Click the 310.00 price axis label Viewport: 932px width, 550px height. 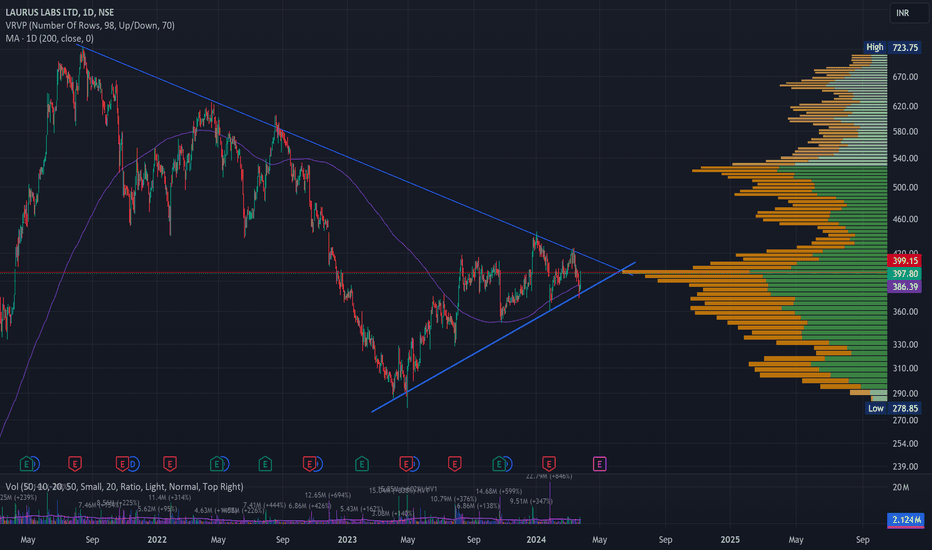click(905, 368)
